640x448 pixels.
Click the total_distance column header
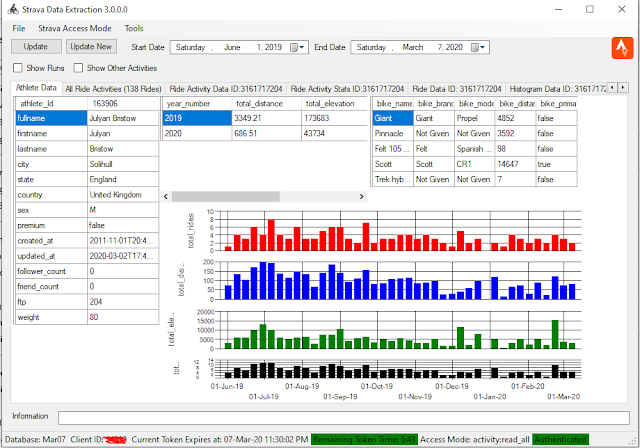pyautogui.click(x=267, y=104)
